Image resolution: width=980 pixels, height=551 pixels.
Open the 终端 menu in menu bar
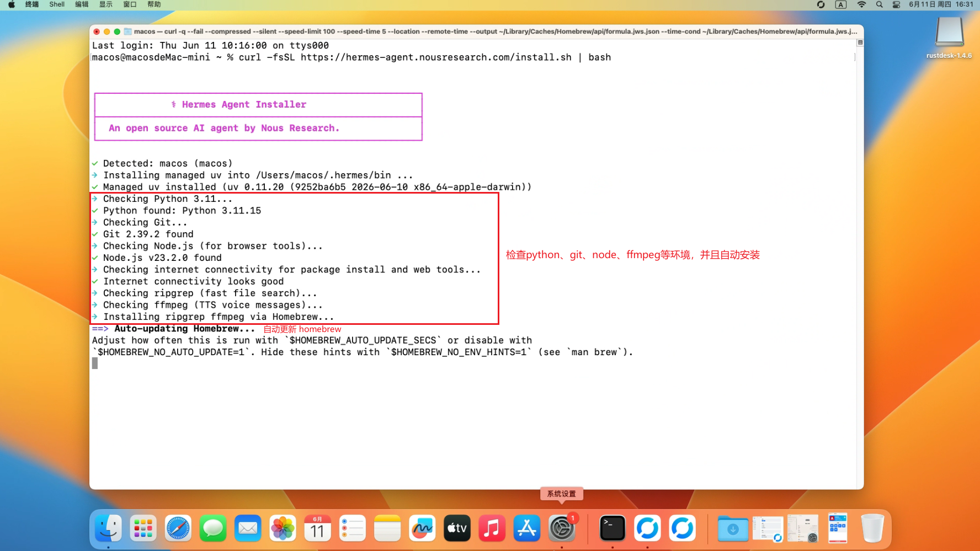[32, 4]
